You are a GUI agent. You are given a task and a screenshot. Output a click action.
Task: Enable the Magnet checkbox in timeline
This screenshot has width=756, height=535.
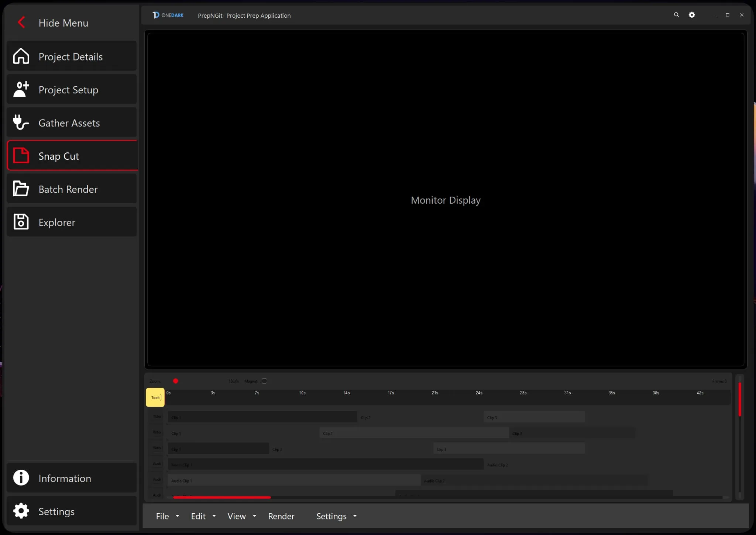pos(264,381)
